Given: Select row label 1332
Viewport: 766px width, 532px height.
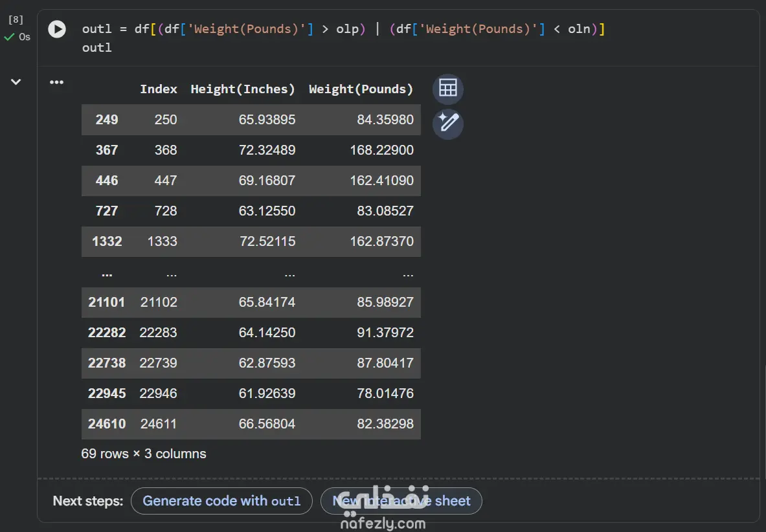Looking at the screenshot, I should pos(107,241).
